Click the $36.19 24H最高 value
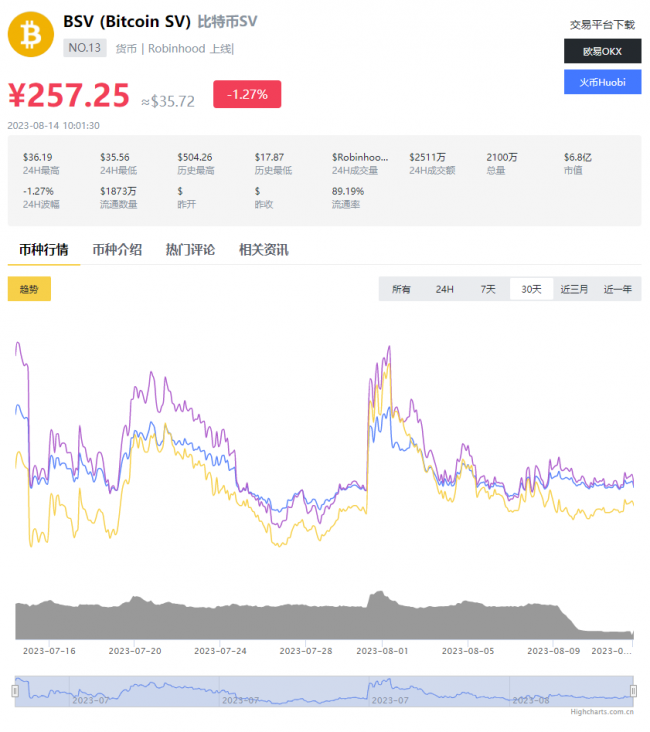650x732 pixels. pyautogui.click(x=38, y=157)
